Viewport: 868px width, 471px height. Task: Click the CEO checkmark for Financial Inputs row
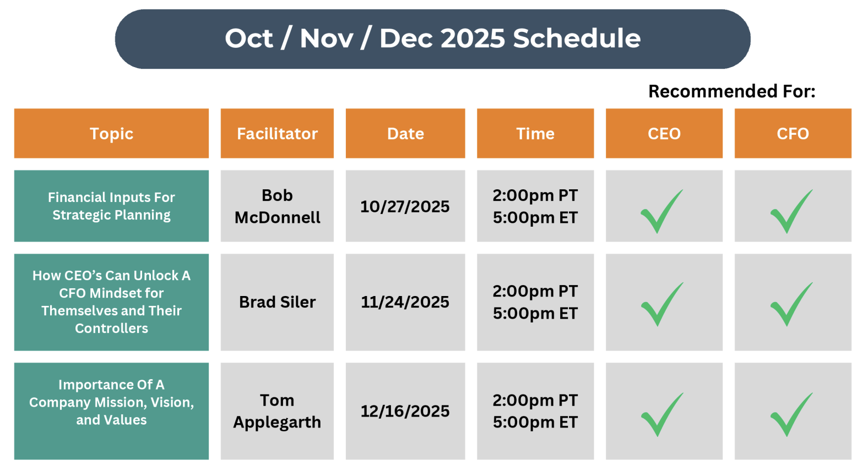click(x=661, y=211)
